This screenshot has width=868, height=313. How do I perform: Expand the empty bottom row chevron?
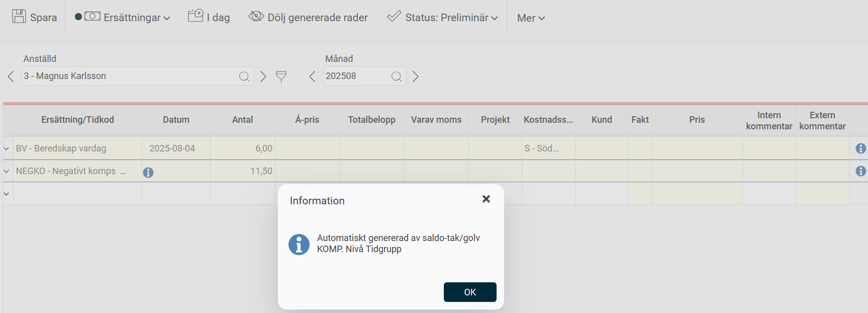coord(6,193)
